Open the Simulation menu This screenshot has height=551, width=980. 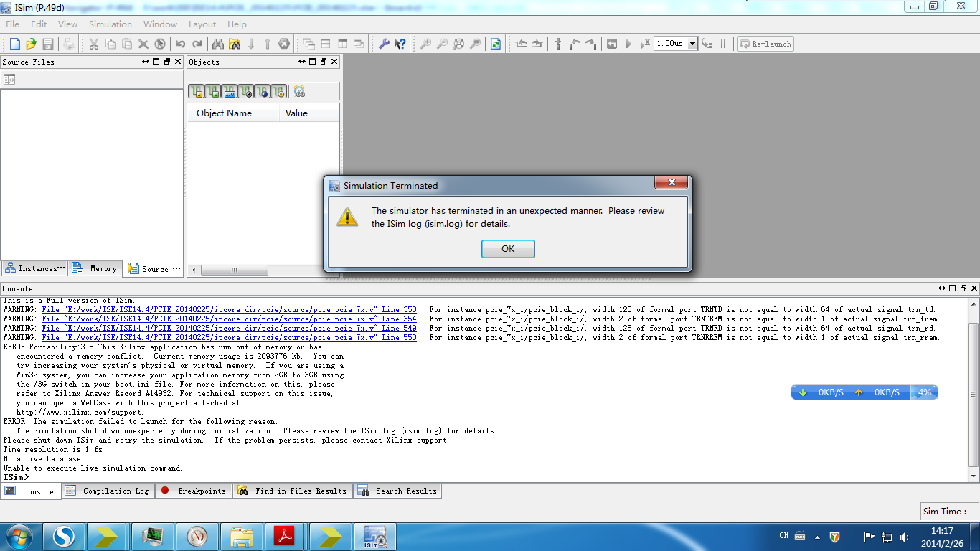click(x=110, y=24)
